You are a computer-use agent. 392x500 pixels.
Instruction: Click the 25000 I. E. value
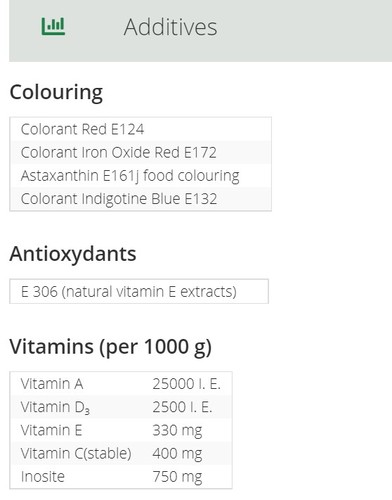pyautogui.click(x=187, y=384)
